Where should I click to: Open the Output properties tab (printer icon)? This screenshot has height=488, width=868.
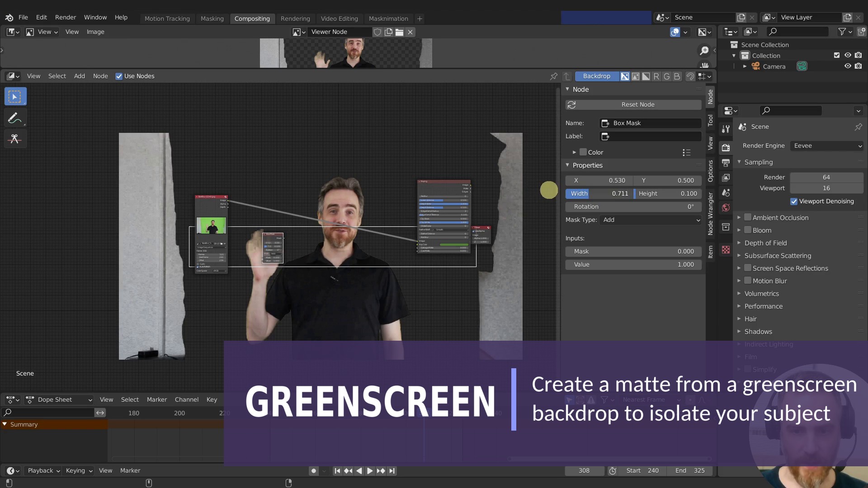click(726, 162)
